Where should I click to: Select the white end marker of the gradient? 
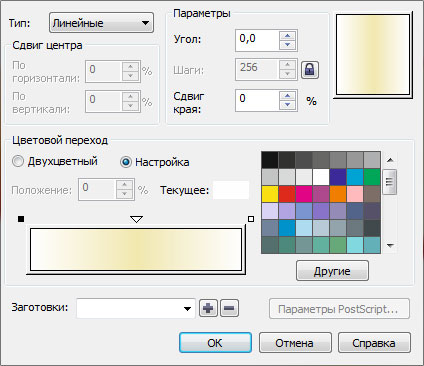251,219
